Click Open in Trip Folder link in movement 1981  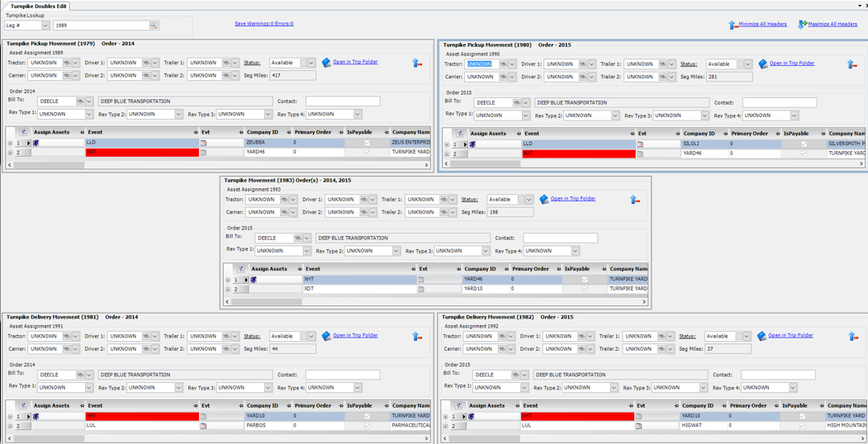pos(355,336)
